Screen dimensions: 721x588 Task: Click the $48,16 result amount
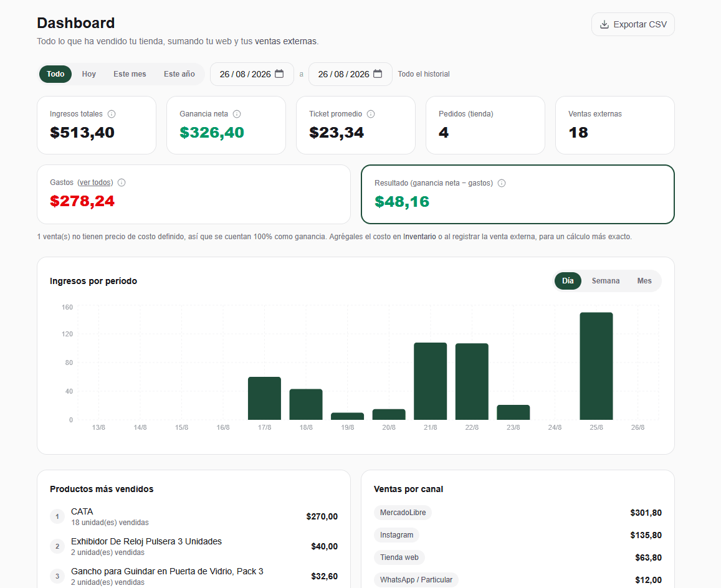coord(402,201)
